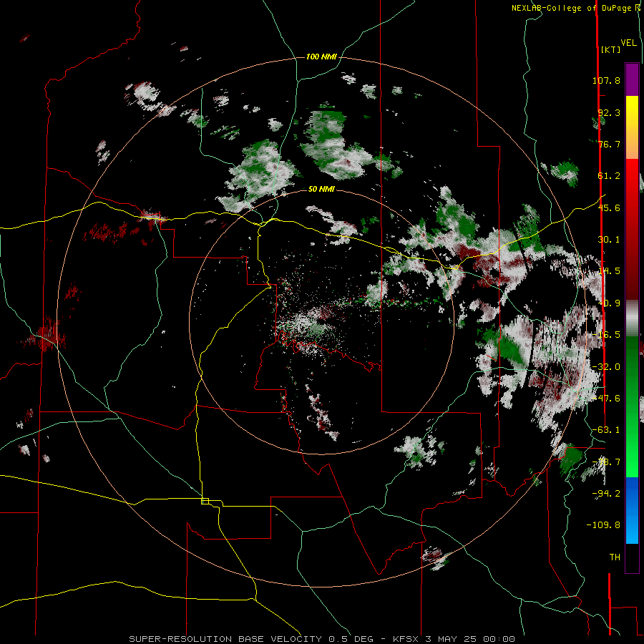Click the Super-Resolution Base Velocity caption

[321, 639]
